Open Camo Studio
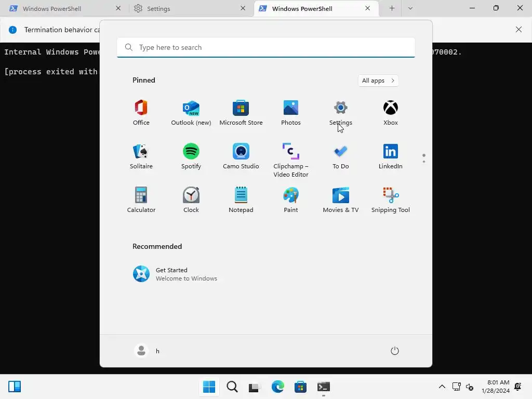This screenshot has height=399, width=532. 241,156
